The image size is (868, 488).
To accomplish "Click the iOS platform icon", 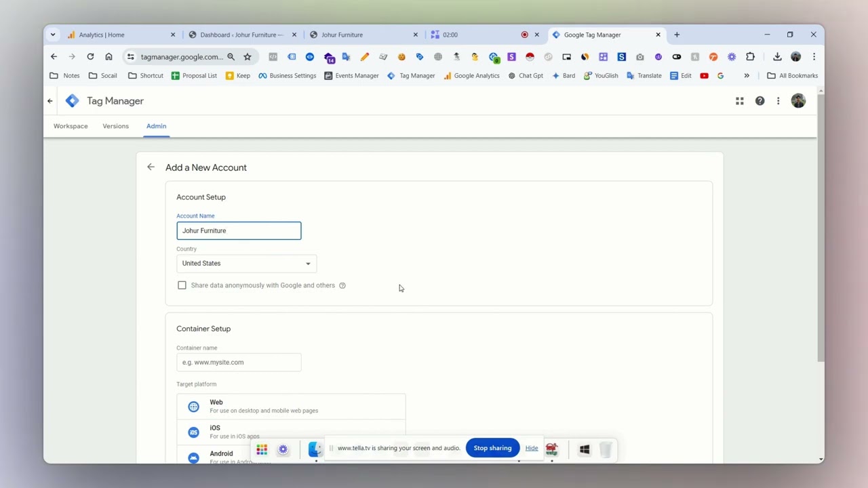I will coord(194,432).
